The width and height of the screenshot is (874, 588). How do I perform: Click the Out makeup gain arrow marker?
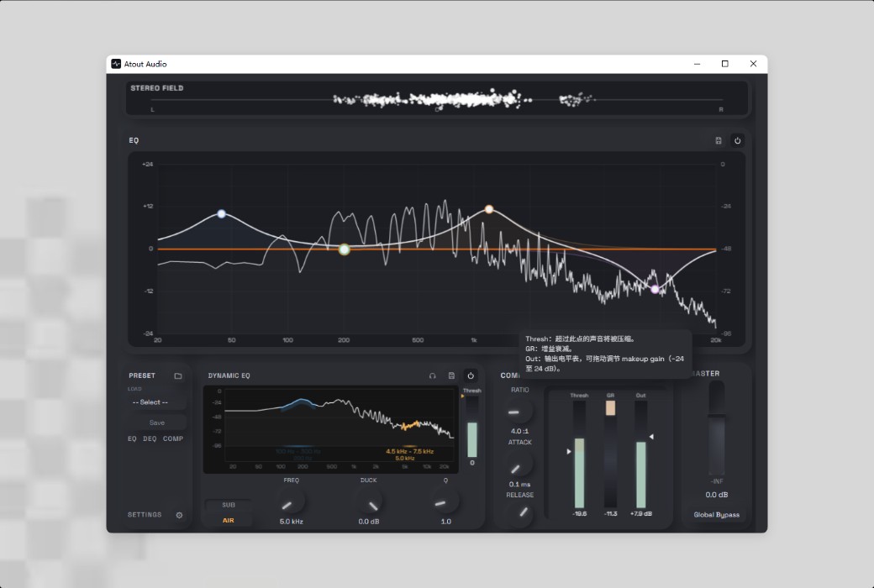point(651,437)
